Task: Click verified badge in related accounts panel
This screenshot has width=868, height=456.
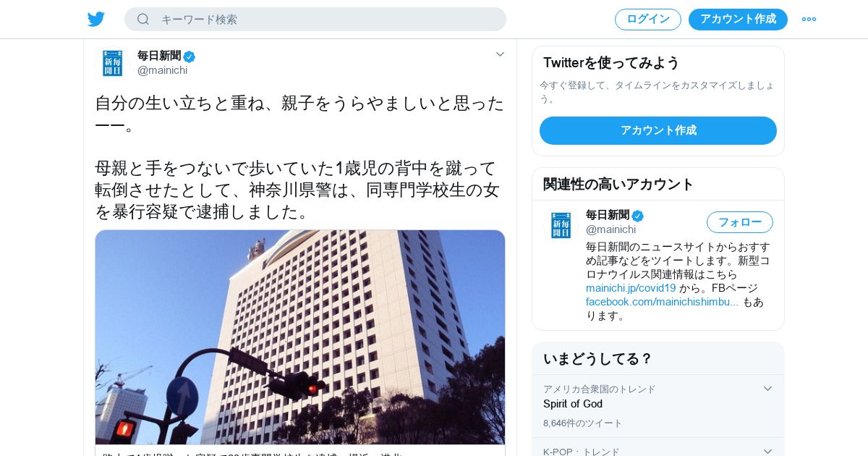Action: [637, 216]
